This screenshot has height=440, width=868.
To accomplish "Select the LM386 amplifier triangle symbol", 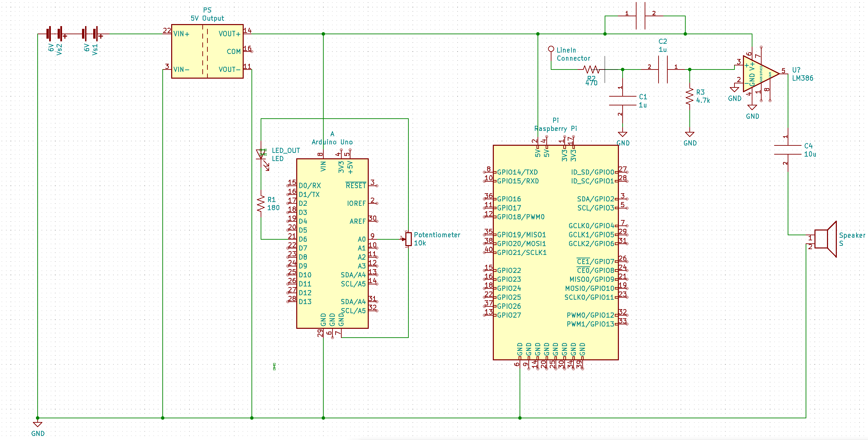I will pyautogui.click(x=761, y=74).
